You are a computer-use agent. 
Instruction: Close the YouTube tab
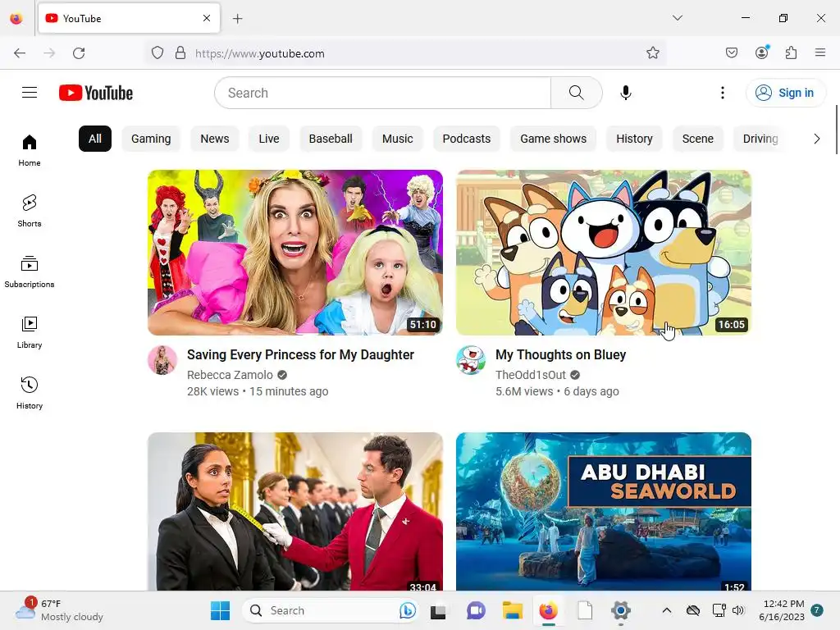pos(207,18)
